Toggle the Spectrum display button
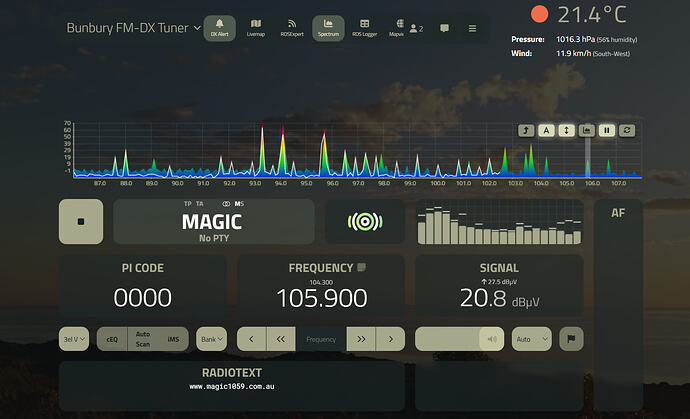The width and height of the screenshot is (690, 419). point(328,28)
